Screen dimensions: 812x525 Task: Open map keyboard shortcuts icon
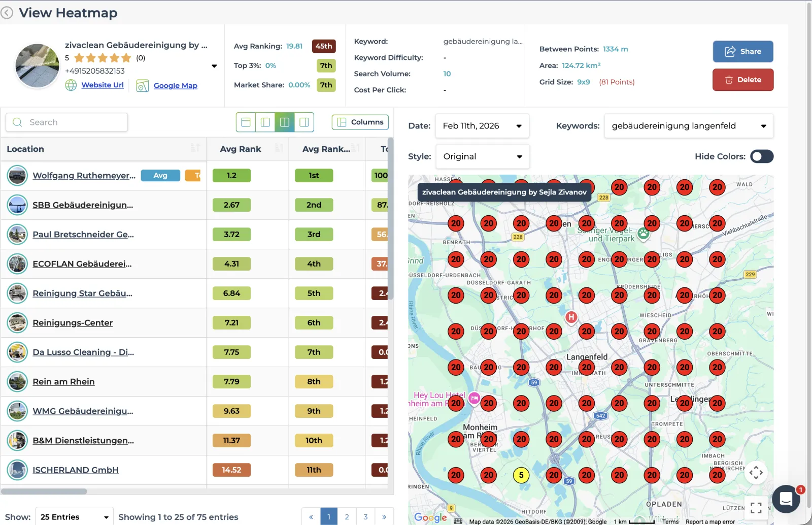coord(458,521)
